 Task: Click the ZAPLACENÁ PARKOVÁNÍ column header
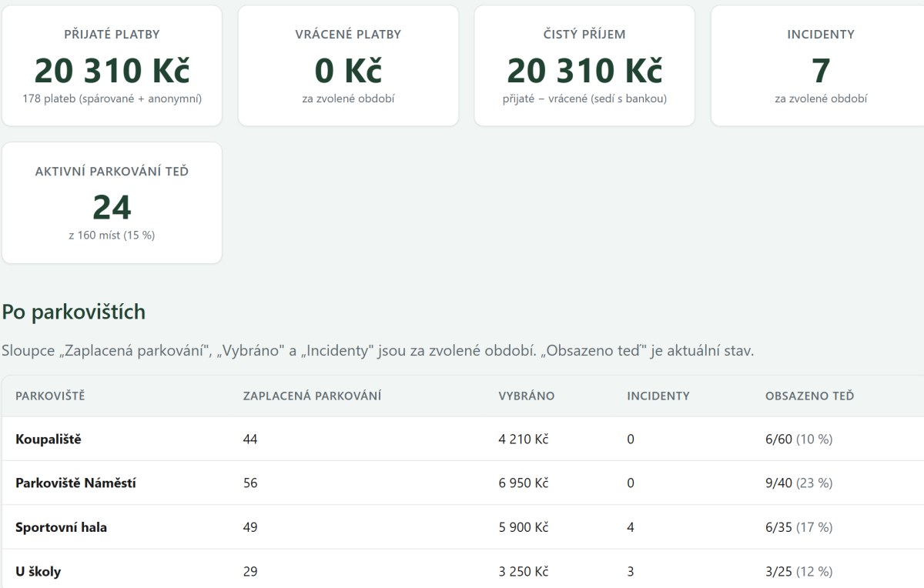(x=312, y=396)
